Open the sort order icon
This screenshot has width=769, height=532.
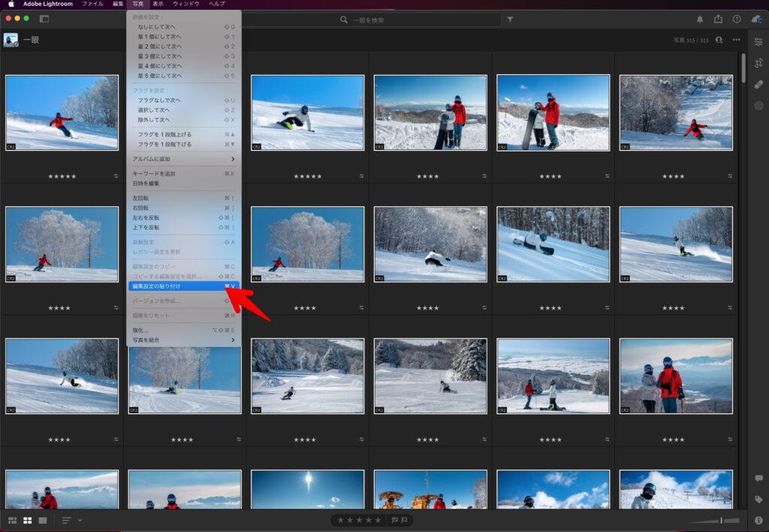(66, 520)
